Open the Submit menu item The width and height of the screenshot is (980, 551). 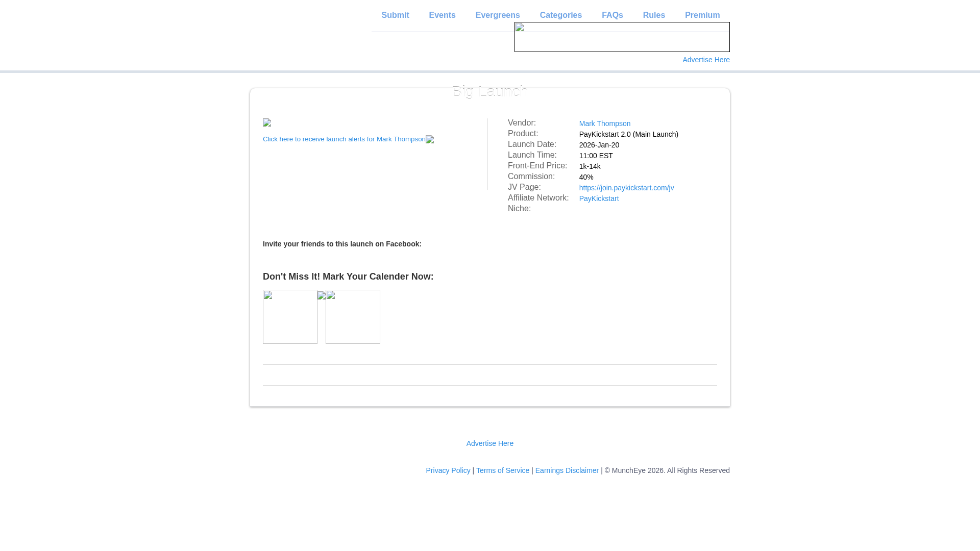click(x=395, y=15)
